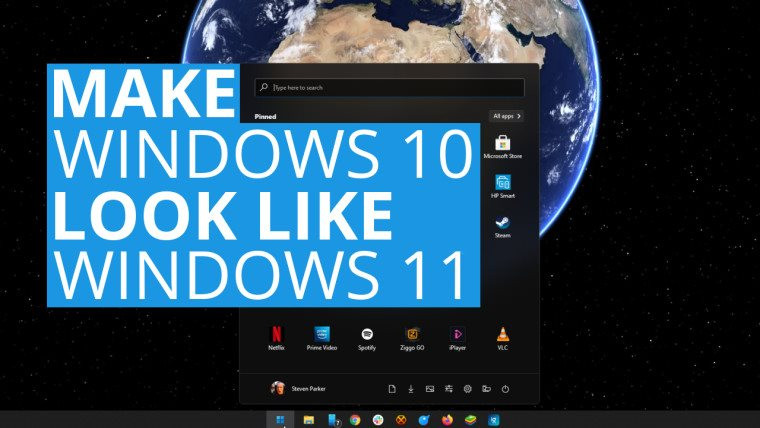Click the last blue square taskbar icon
The image size is (760, 428).
pos(493,420)
